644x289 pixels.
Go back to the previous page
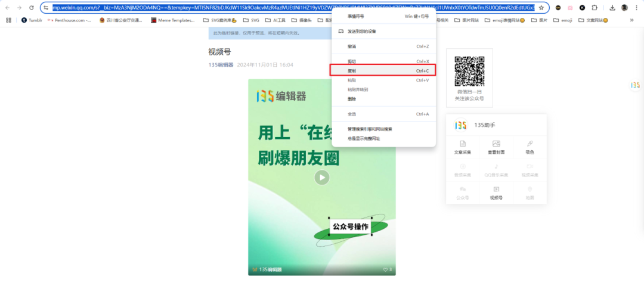coord(7,8)
